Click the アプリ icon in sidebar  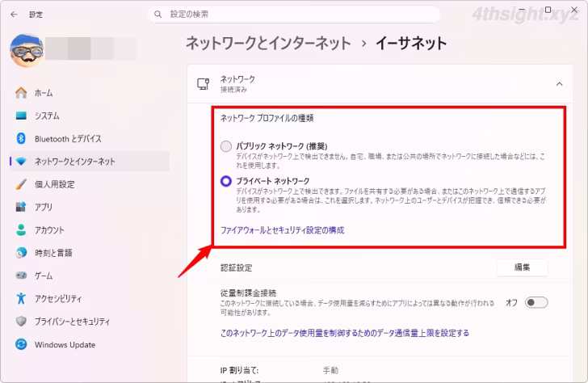tap(21, 207)
